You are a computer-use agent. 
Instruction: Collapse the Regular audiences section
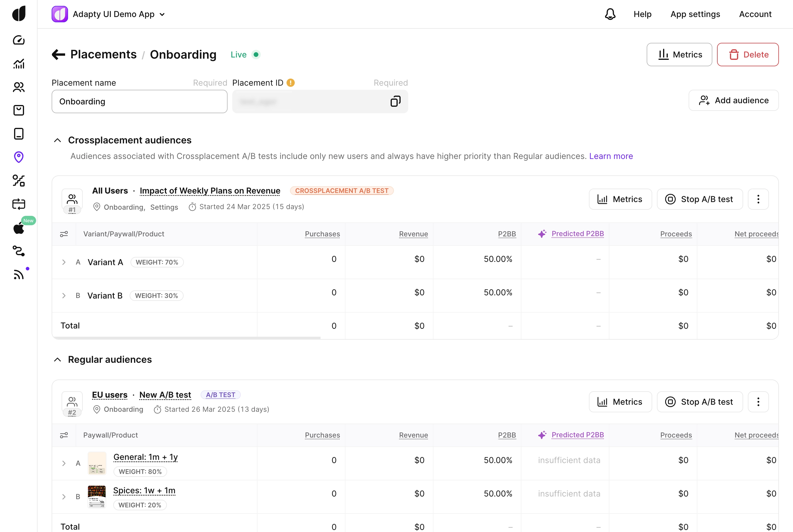(58, 360)
